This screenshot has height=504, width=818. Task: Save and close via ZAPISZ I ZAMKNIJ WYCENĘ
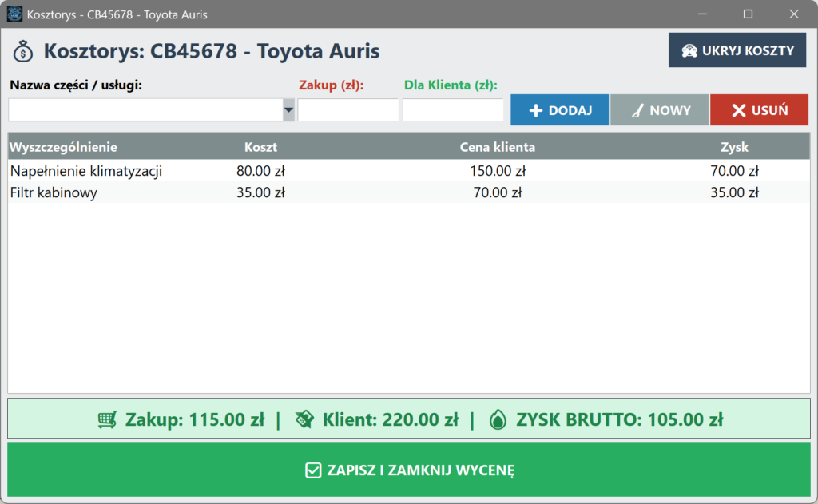click(x=408, y=470)
